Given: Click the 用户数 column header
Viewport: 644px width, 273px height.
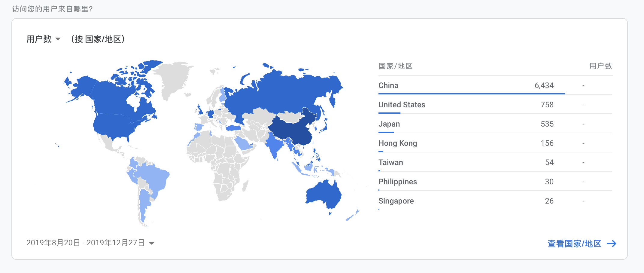Looking at the screenshot, I should pos(600,66).
